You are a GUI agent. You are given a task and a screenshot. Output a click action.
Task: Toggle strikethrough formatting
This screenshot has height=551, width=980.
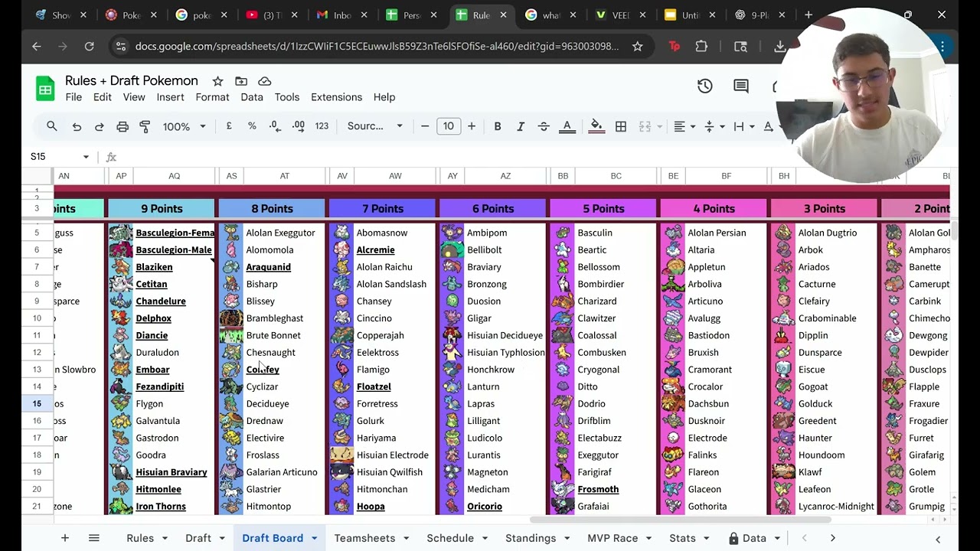coord(544,126)
